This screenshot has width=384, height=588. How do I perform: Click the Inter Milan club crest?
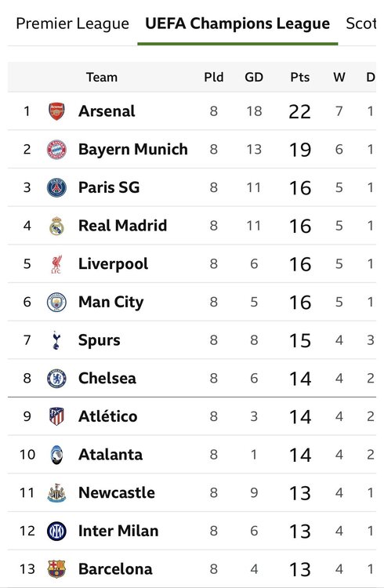[x=56, y=531]
